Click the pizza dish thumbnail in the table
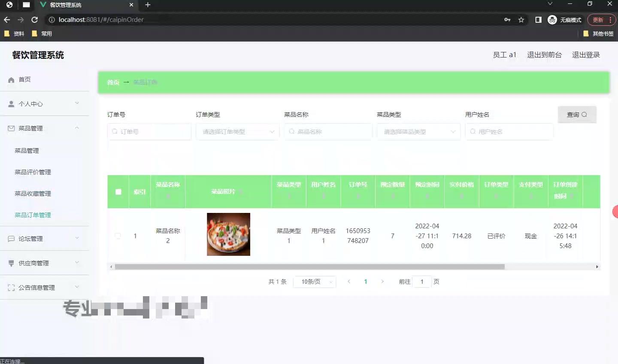Image resolution: width=618 pixels, height=364 pixels. [228, 234]
